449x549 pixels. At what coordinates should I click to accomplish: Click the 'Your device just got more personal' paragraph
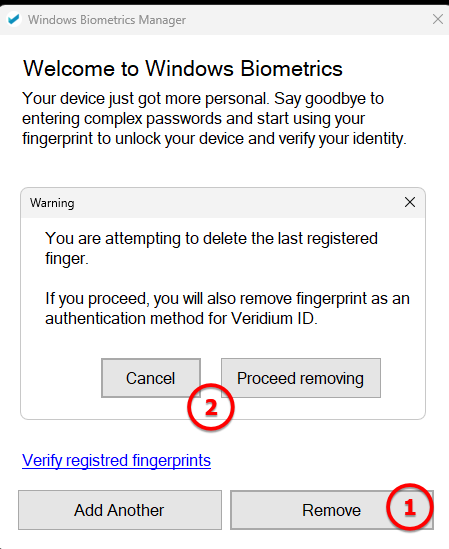coord(214,119)
